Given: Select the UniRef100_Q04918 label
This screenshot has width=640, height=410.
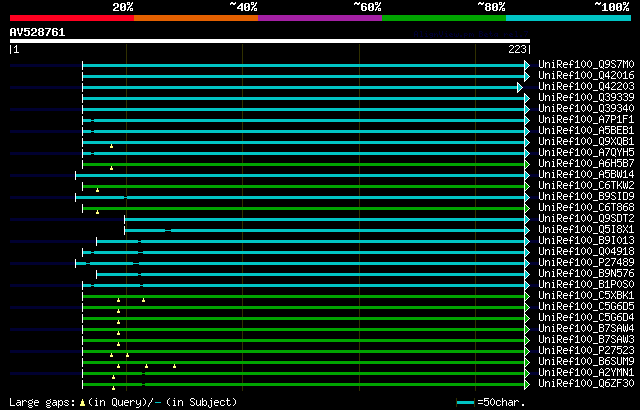Looking at the screenshot, I should [586, 252].
